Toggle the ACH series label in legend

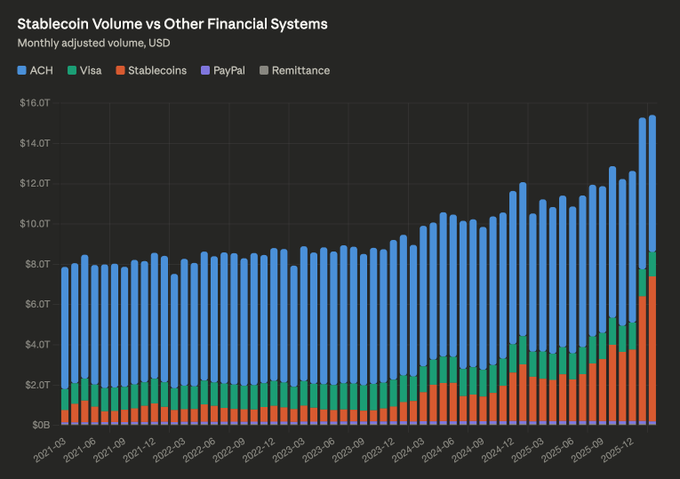[43, 71]
